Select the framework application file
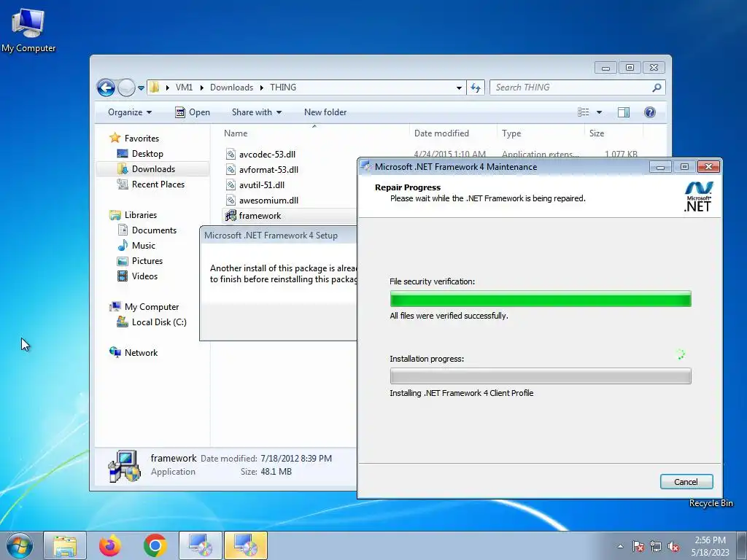The height and width of the screenshot is (560, 747). point(260,216)
